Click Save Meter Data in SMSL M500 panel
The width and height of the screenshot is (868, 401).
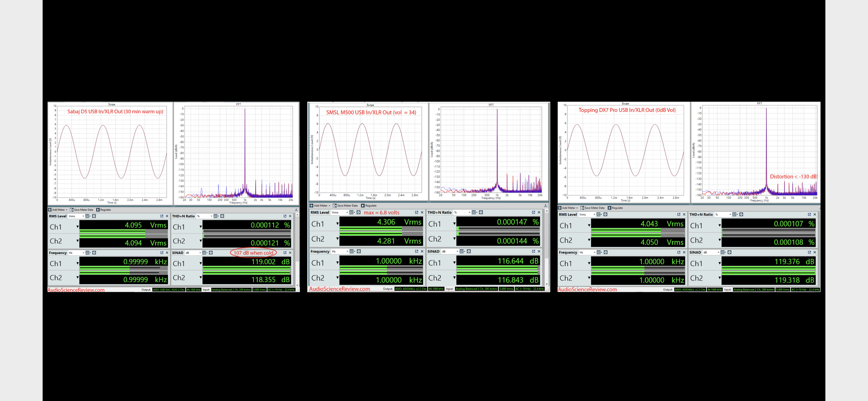pos(345,206)
